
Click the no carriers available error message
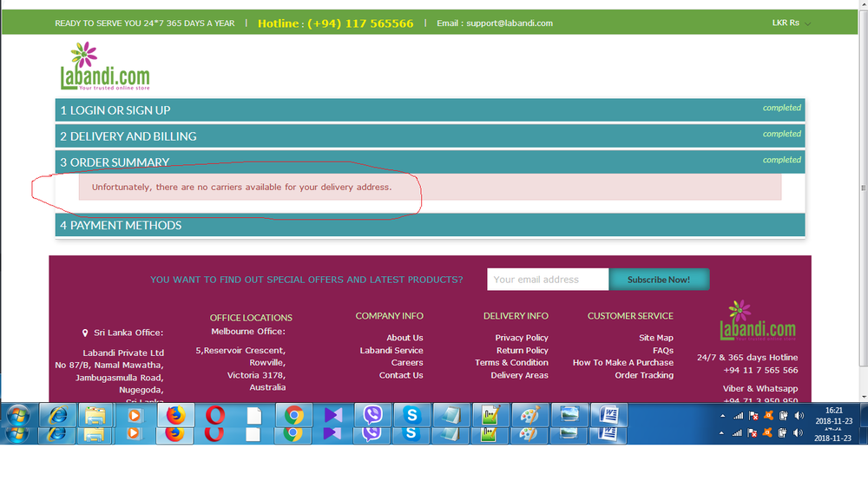[x=430, y=188]
